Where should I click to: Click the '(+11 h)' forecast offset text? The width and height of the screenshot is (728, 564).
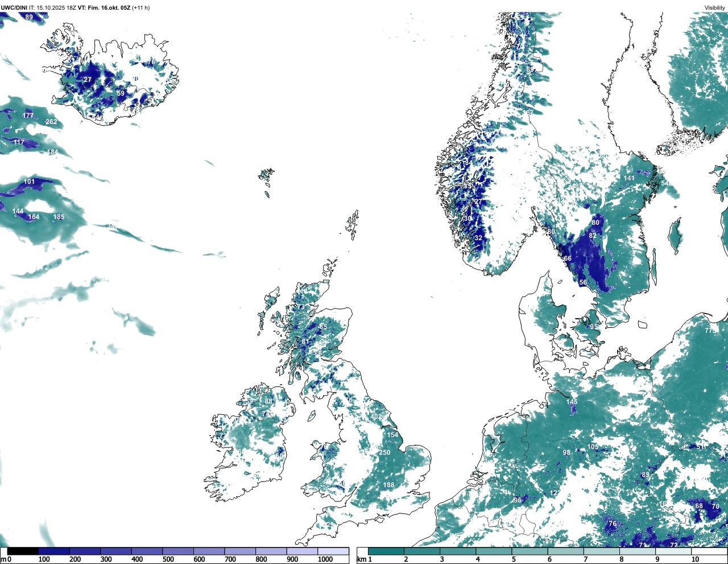tap(140, 8)
